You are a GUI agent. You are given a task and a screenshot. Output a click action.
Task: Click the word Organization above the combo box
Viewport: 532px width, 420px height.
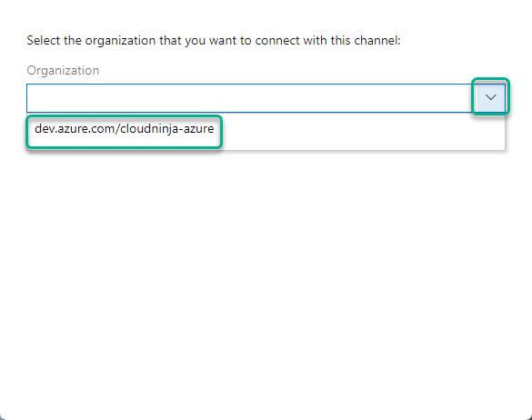click(x=63, y=71)
